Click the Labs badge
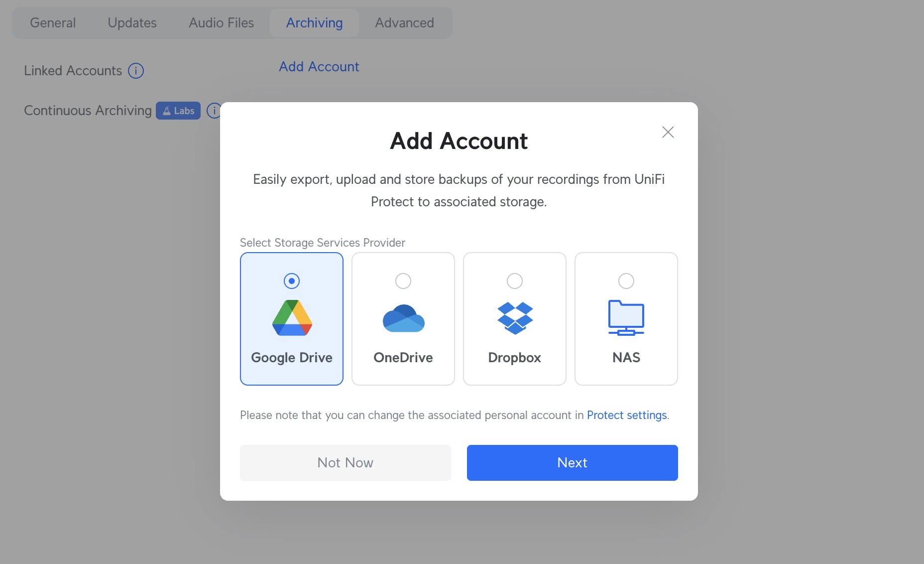Image resolution: width=924 pixels, height=564 pixels. pyautogui.click(x=178, y=111)
